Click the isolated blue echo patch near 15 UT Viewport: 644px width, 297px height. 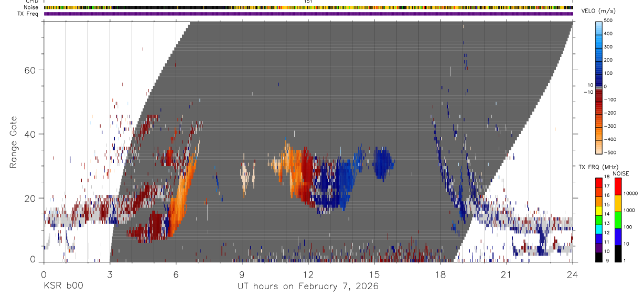(383, 162)
